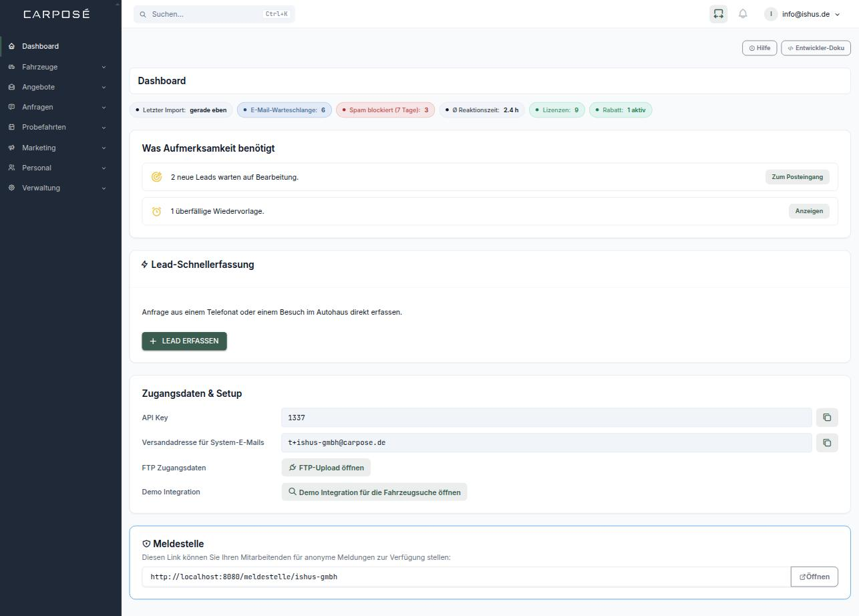The height and width of the screenshot is (616, 859).
Task: Copy the Versandadresse e-mail address
Action: click(827, 442)
